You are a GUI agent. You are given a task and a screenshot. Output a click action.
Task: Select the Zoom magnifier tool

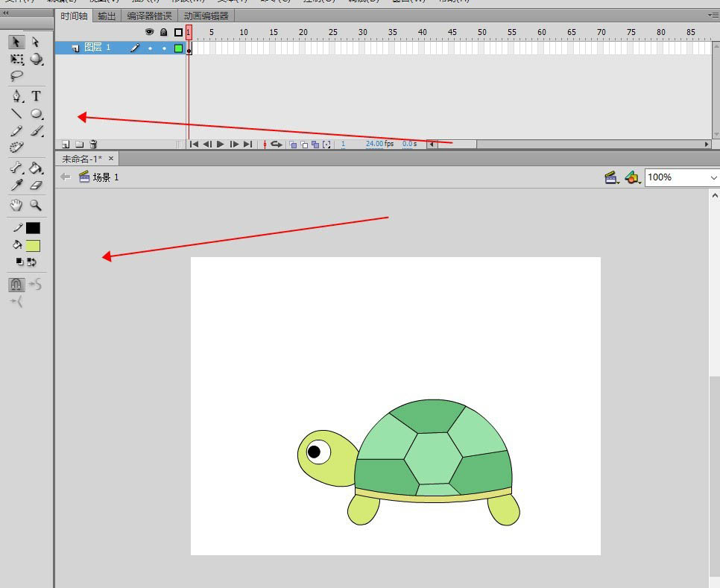click(x=36, y=205)
